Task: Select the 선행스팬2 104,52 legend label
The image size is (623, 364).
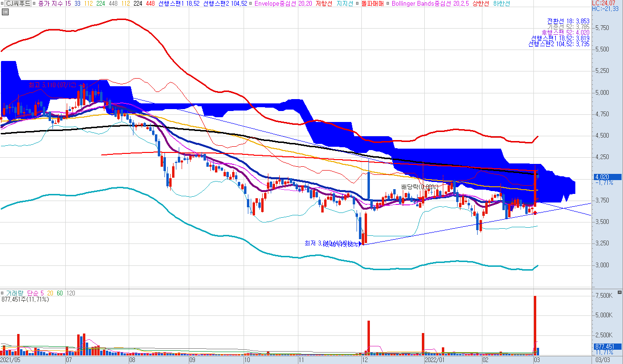Action: (225, 3)
